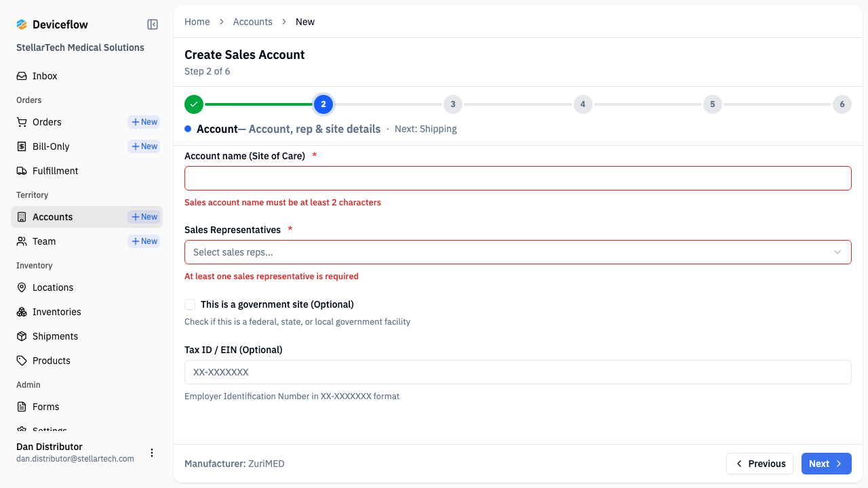Viewport: 868px width, 488px height.
Task: Open the Forms admin page
Action: pyautogui.click(x=46, y=407)
